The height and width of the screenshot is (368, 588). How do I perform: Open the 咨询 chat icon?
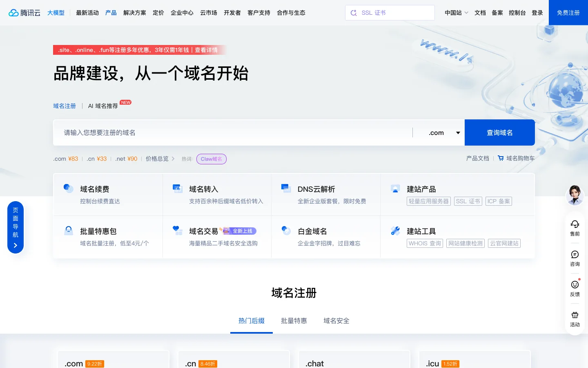coord(575,254)
